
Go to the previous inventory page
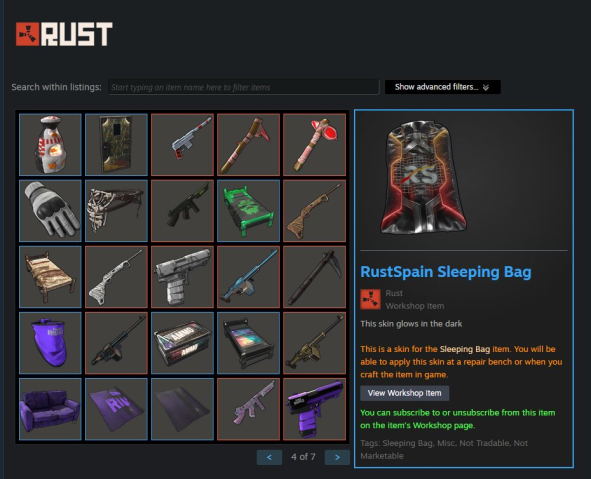tap(269, 457)
